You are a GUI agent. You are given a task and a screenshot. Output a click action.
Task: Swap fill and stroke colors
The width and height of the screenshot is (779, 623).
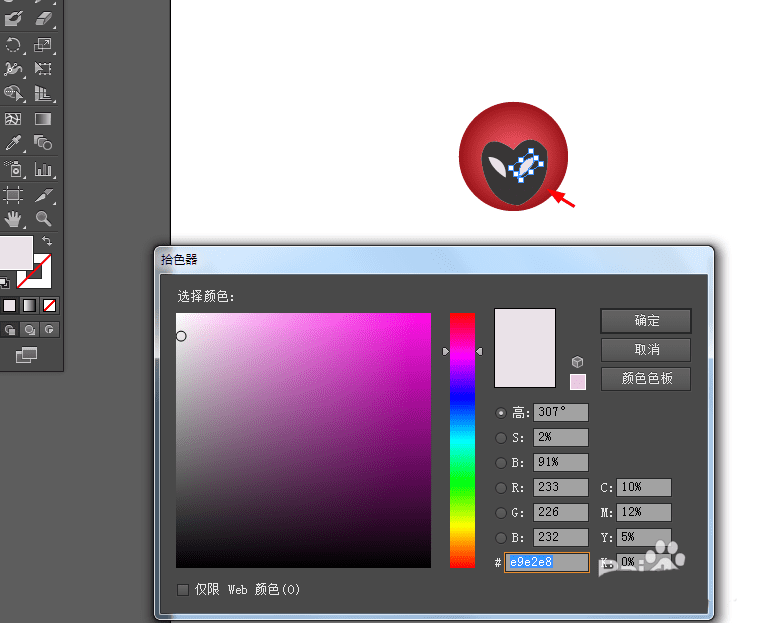[x=47, y=241]
